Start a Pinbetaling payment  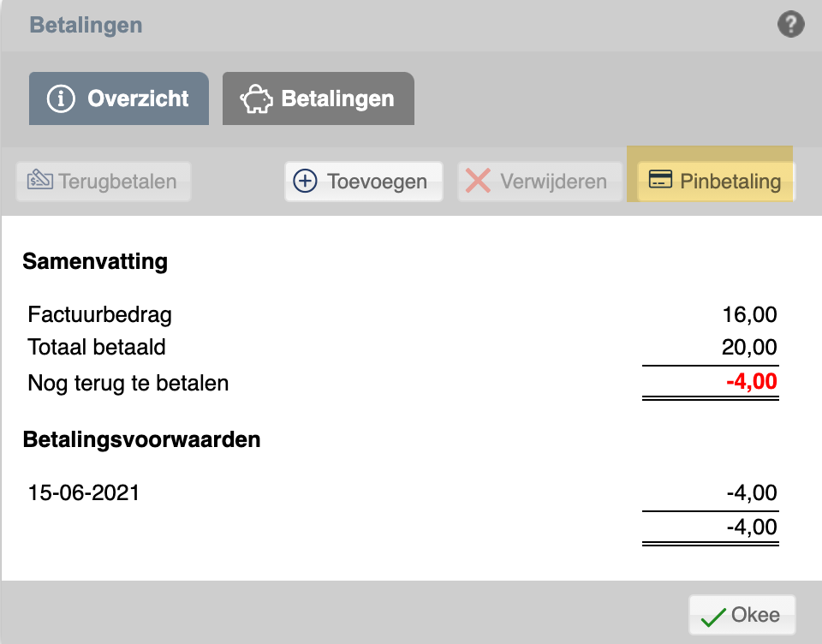click(x=716, y=182)
